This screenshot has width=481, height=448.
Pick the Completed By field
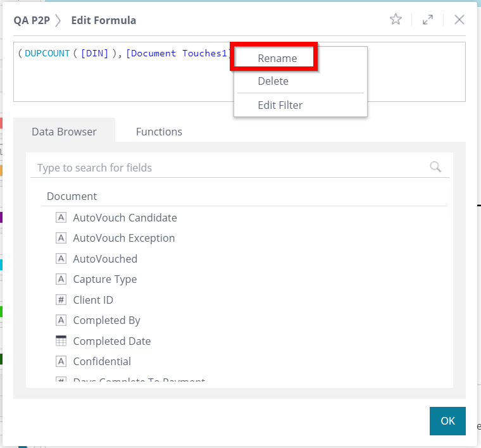(106, 320)
